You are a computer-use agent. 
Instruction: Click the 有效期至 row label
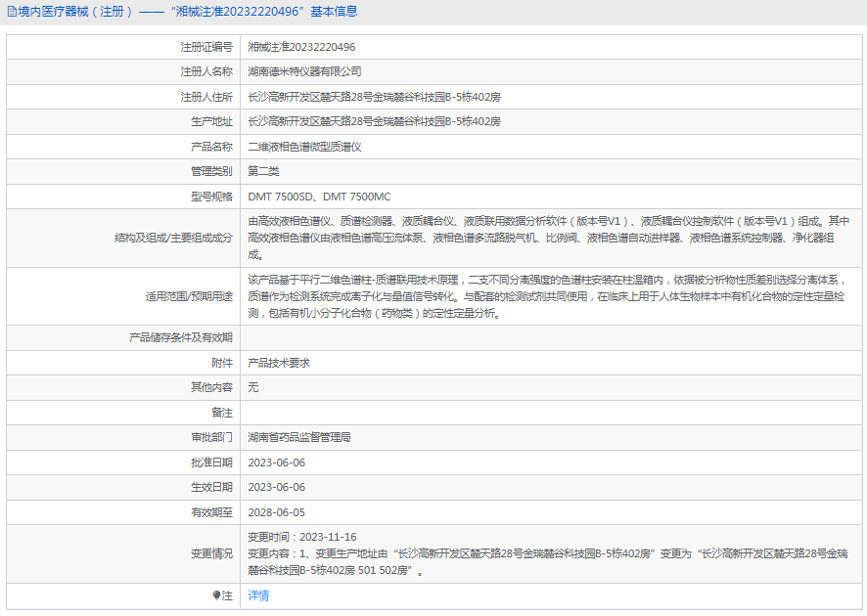coord(211,512)
